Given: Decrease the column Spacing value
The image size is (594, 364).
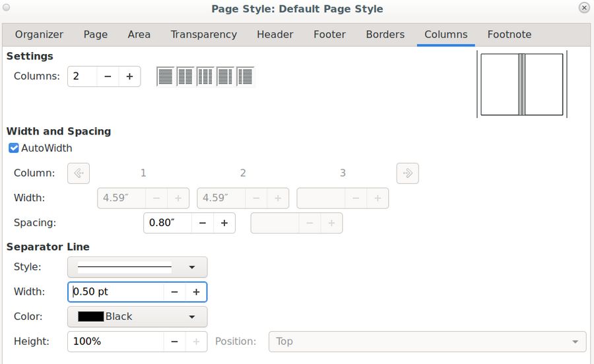Looking at the screenshot, I should click(x=203, y=223).
